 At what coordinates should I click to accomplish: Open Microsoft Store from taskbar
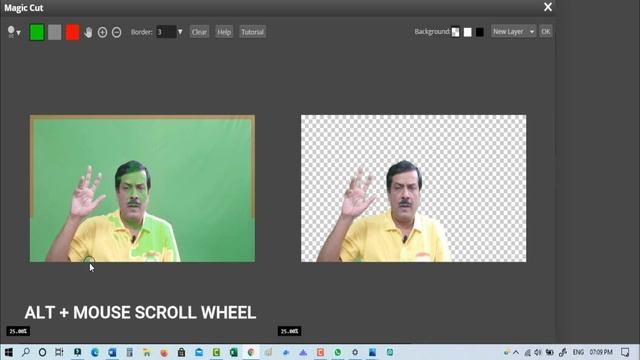pyautogui.click(x=181, y=352)
